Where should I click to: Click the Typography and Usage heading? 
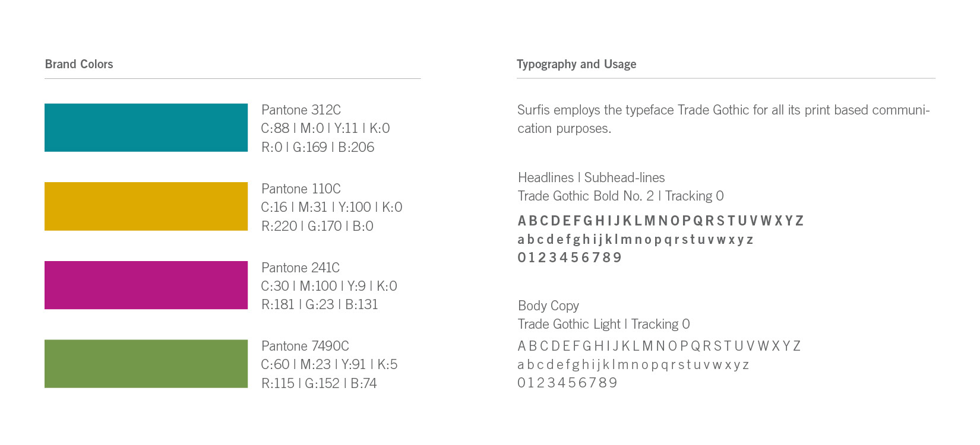576,64
